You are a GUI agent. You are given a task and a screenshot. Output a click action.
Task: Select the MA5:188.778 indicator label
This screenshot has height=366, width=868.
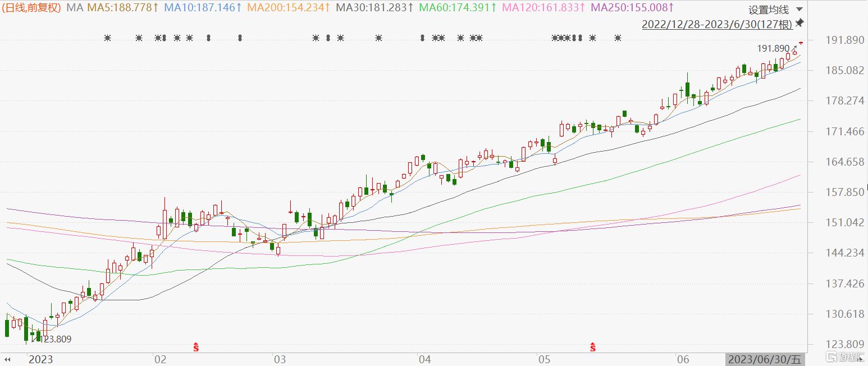click(x=122, y=8)
